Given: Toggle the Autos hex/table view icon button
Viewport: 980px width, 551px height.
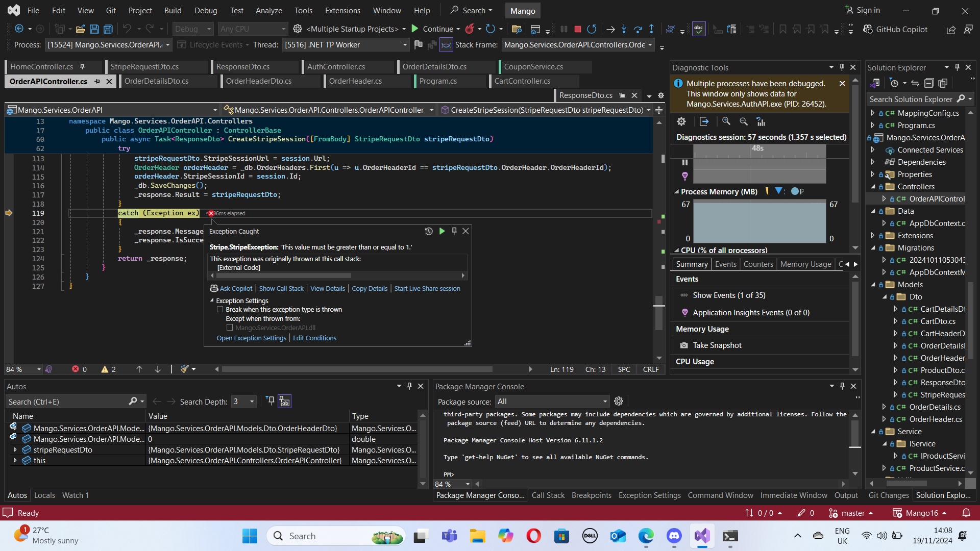Looking at the screenshot, I should coord(284,402).
